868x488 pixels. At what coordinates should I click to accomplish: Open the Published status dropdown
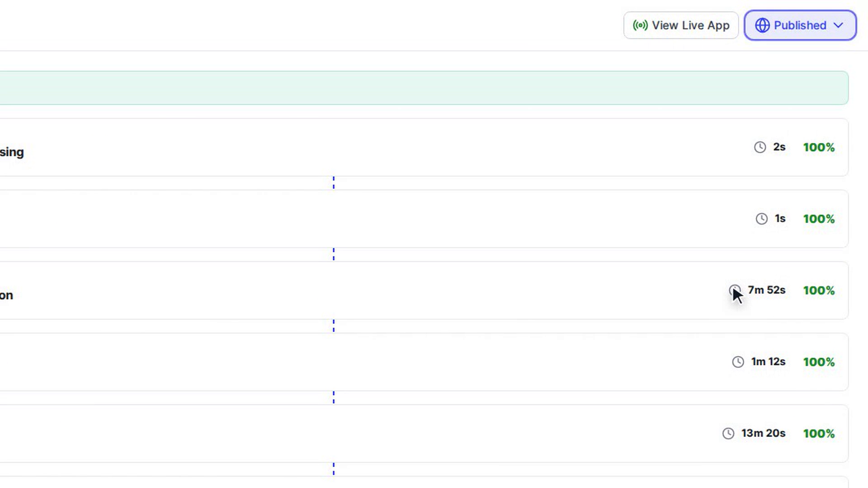click(x=800, y=25)
